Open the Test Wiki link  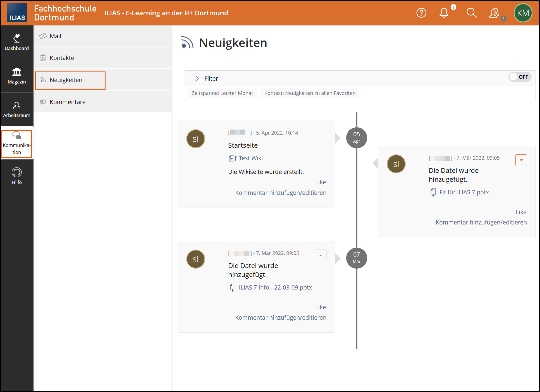coord(250,158)
